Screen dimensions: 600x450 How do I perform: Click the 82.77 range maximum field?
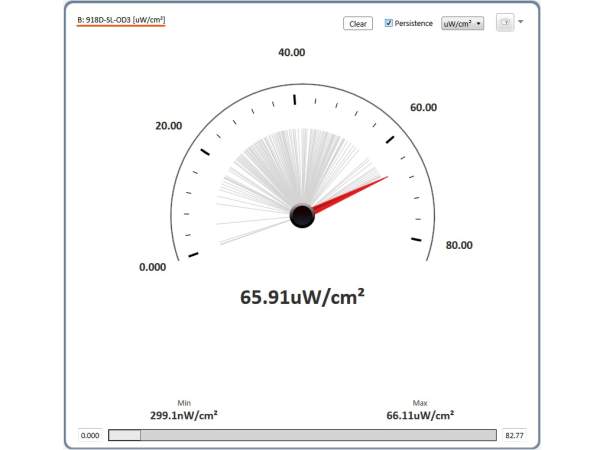click(514, 435)
